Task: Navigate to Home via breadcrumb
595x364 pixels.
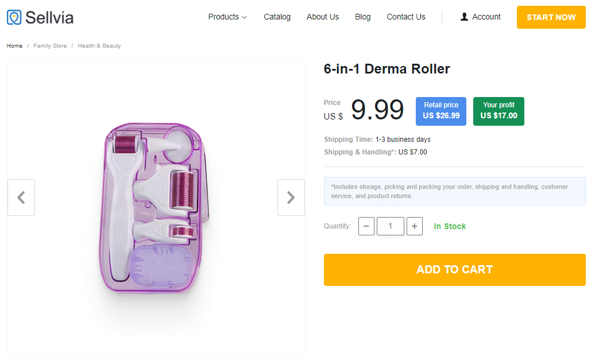Action: pos(14,45)
